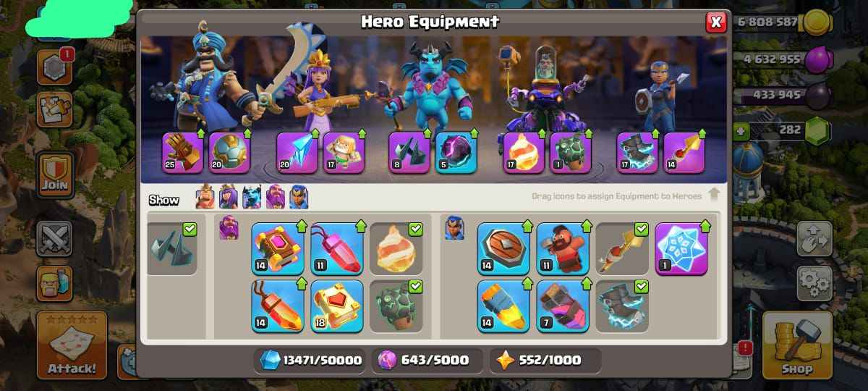The image size is (868, 391).
Task: Select the level 7 Haste Vial equipment
Action: tap(563, 306)
